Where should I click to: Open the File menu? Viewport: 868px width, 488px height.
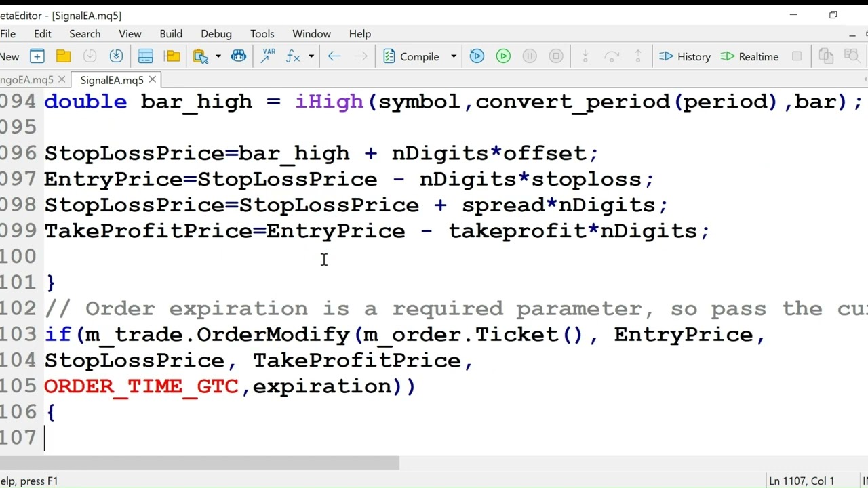pyautogui.click(x=7, y=33)
